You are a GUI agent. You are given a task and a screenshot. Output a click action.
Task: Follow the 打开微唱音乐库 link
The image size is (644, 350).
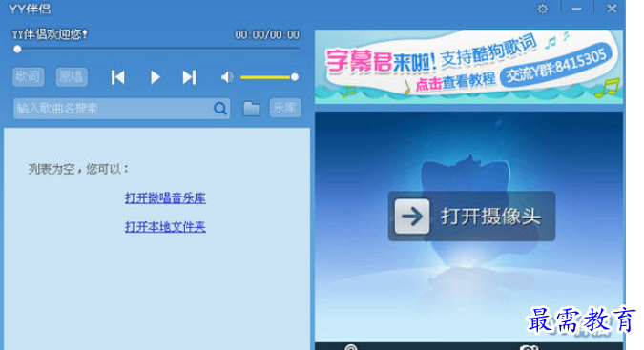point(165,198)
